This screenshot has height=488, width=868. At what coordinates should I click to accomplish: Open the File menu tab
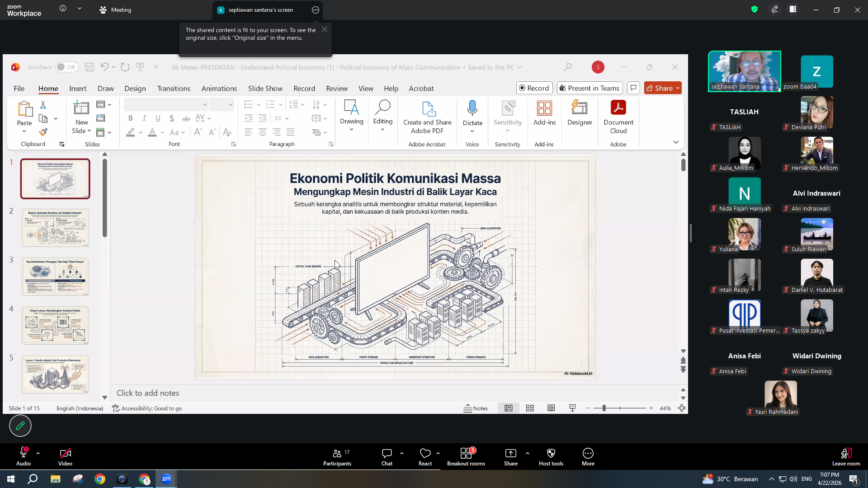19,89
